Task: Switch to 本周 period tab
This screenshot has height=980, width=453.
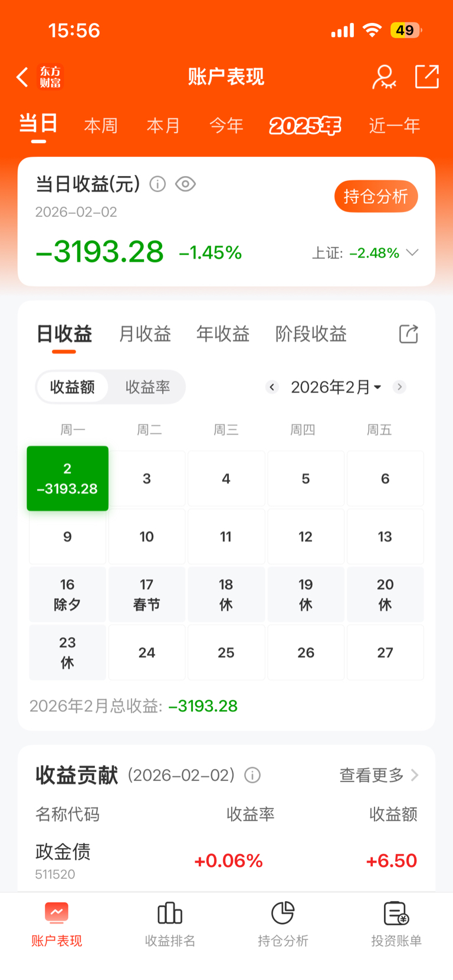Action: point(101,126)
